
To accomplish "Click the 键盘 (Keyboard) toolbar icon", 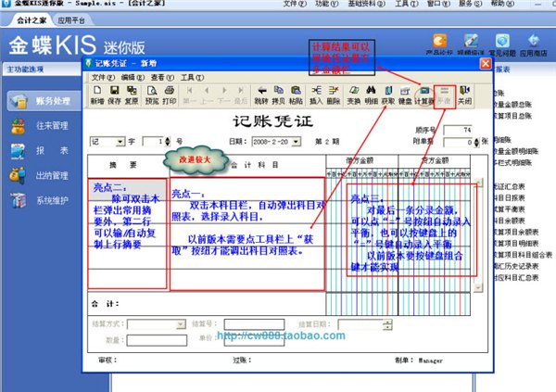I will coord(405,95).
